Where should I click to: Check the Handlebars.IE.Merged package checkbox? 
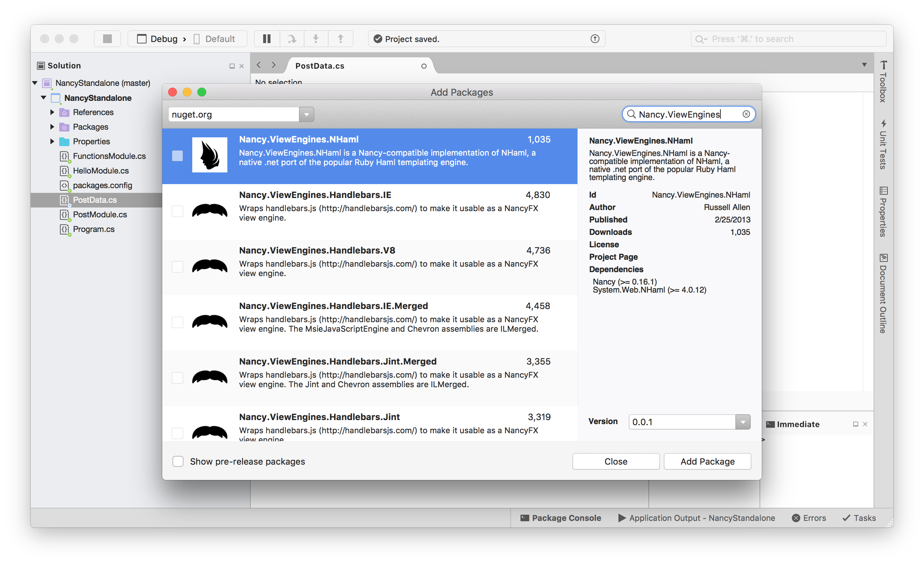tap(177, 322)
